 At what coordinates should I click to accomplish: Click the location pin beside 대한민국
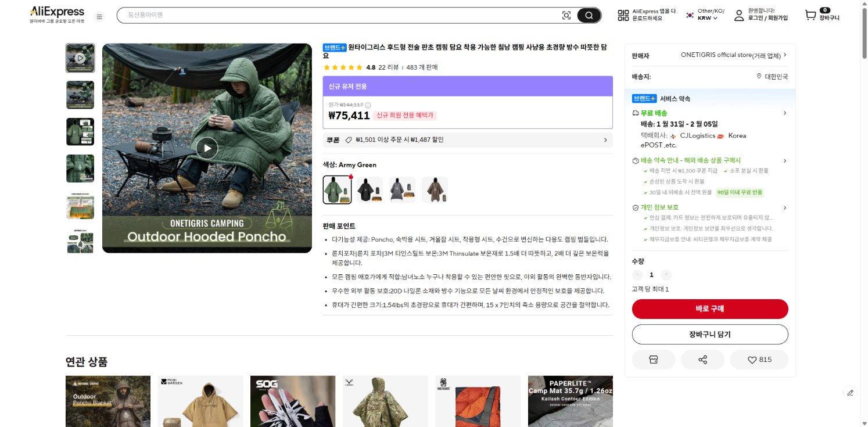coord(759,76)
